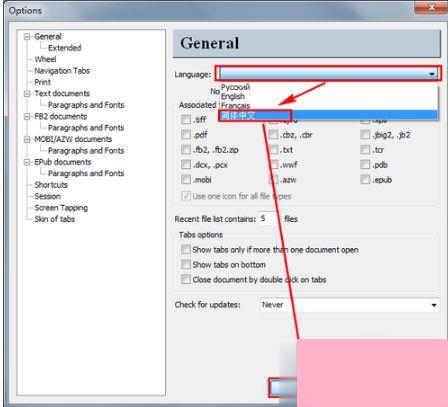Screen dimensions: 448x407
Task: Choose Français from the language list
Action: pos(235,106)
